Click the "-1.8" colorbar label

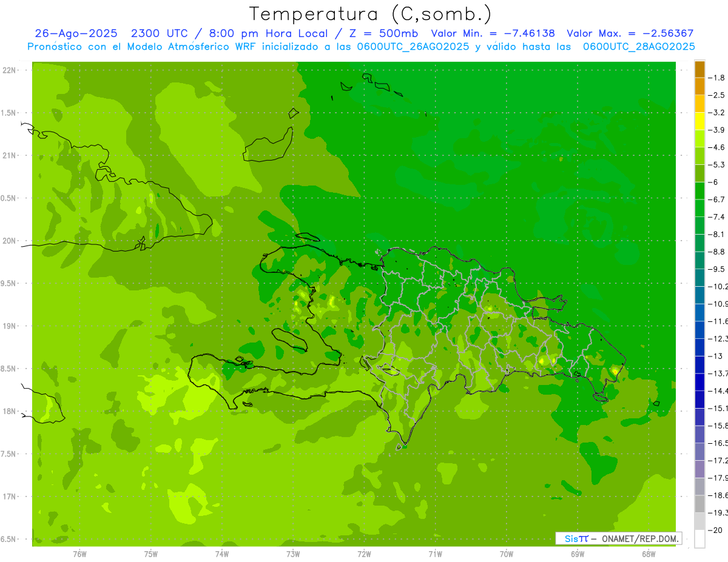(717, 78)
